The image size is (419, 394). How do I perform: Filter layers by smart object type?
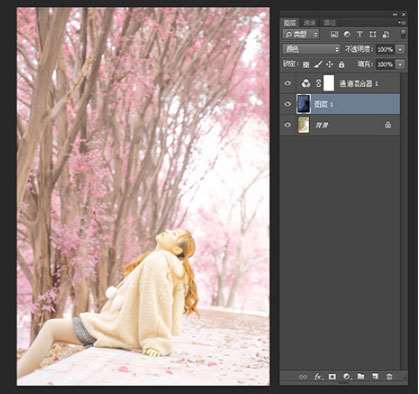[386, 34]
